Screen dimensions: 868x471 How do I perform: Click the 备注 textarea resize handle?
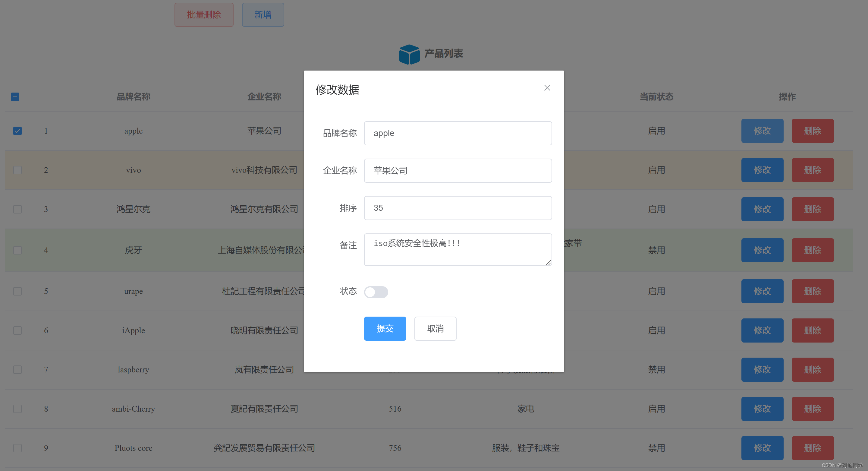click(x=548, y=263)
